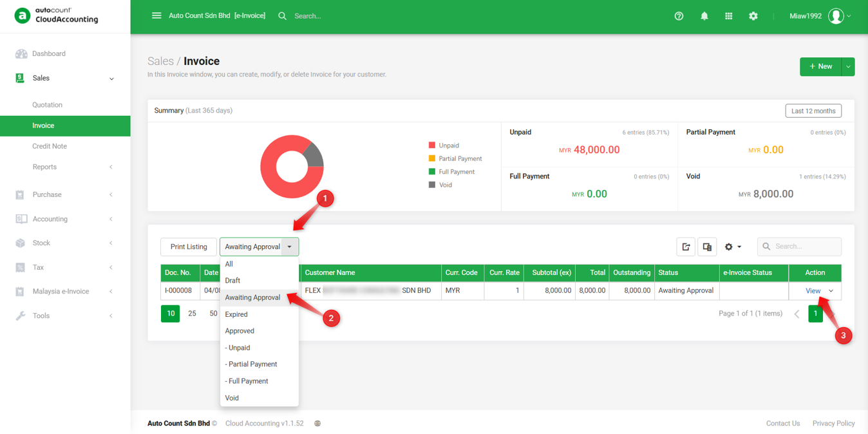Set page size to 25
Viewport: 868px width, 434px height.
(192, 314)
